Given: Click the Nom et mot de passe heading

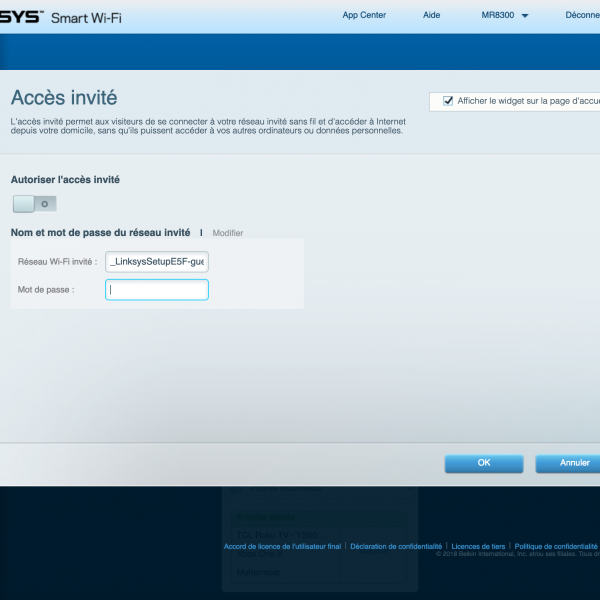Looking at the screenshot, I should pyautogui.click(x=100, y=233).
